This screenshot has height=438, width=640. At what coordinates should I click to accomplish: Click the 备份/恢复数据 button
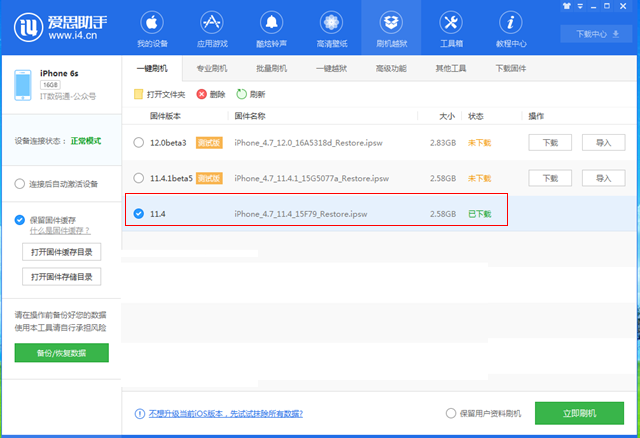click(x=61, y=353)
